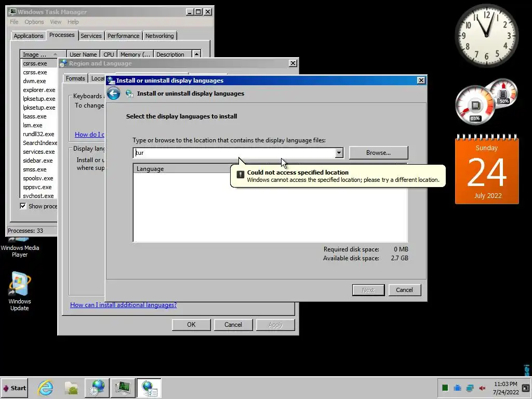Select services.exe in process list
This screenshot has width=532, height=399.
tap(39, 152)
